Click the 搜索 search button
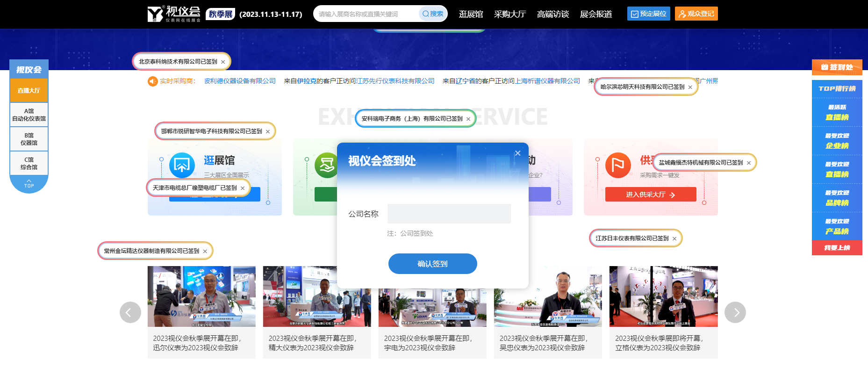The height and width of the screenshot is (375, 868). 433,14
